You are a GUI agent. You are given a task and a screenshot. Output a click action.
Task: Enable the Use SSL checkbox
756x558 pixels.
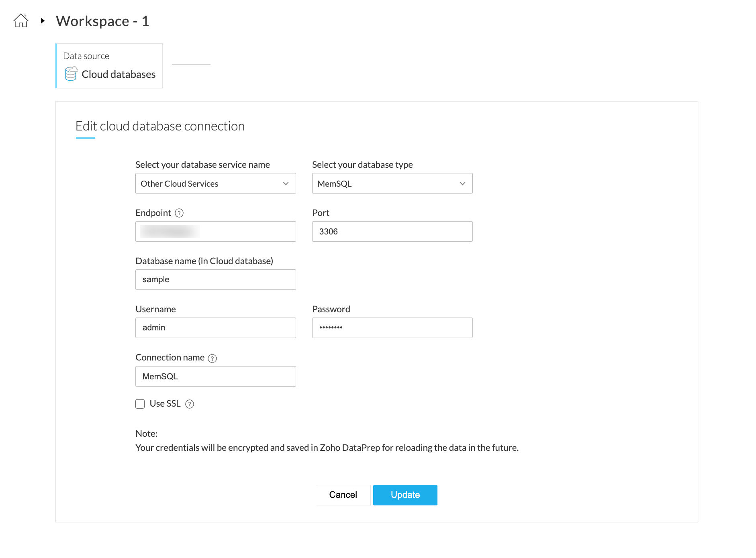pos(140,404)
